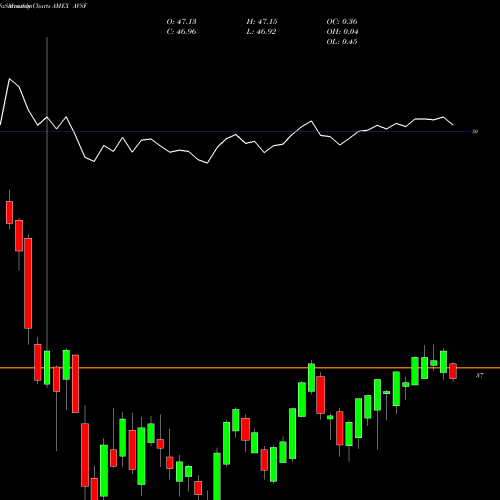
Task: Click the high price "H: 47.15"
Action: pyautogui.click(x=262, y=22)
